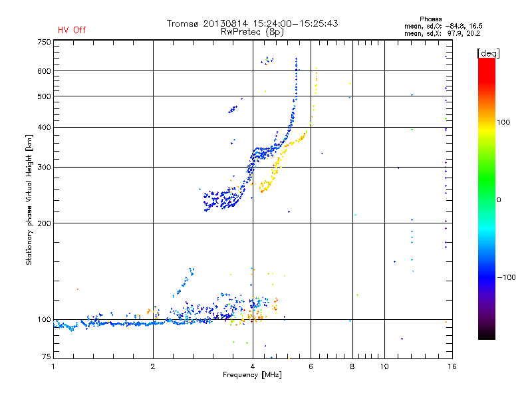Screen dimensions: 532x399
Task: Click the "Phases" heading at top right
Action: point(430,19)
